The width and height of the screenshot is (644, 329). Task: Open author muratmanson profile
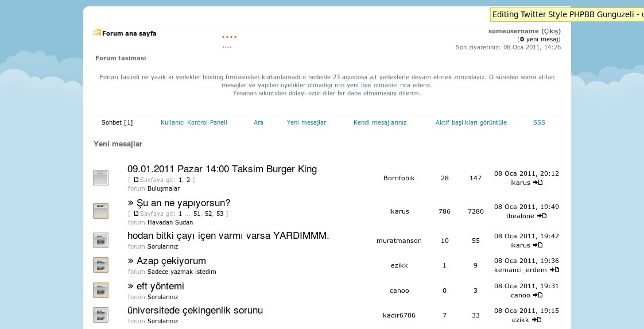click(399, 241)
